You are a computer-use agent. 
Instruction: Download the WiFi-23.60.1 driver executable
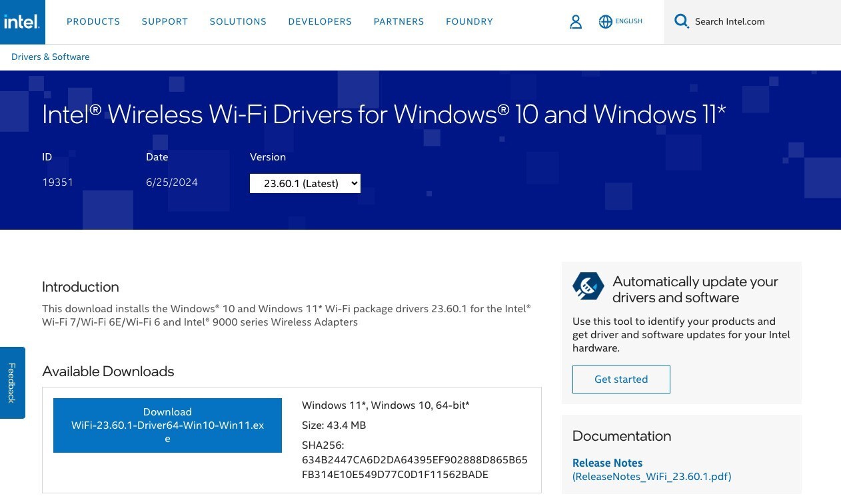tap(167, 425)
